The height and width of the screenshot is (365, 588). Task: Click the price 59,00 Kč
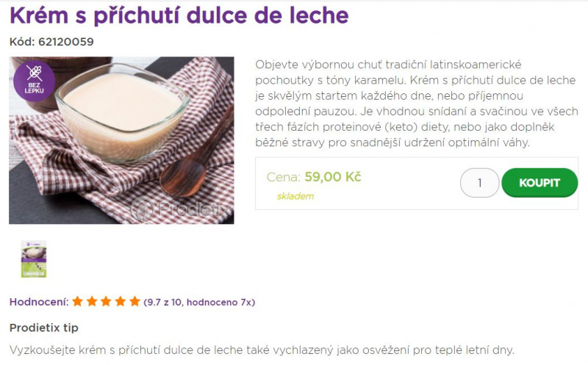(x=333, y=177)
